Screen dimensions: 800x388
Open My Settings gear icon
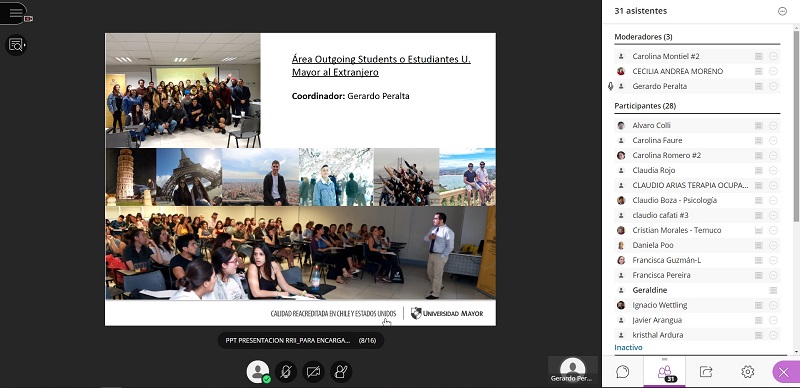click(747, 372)
